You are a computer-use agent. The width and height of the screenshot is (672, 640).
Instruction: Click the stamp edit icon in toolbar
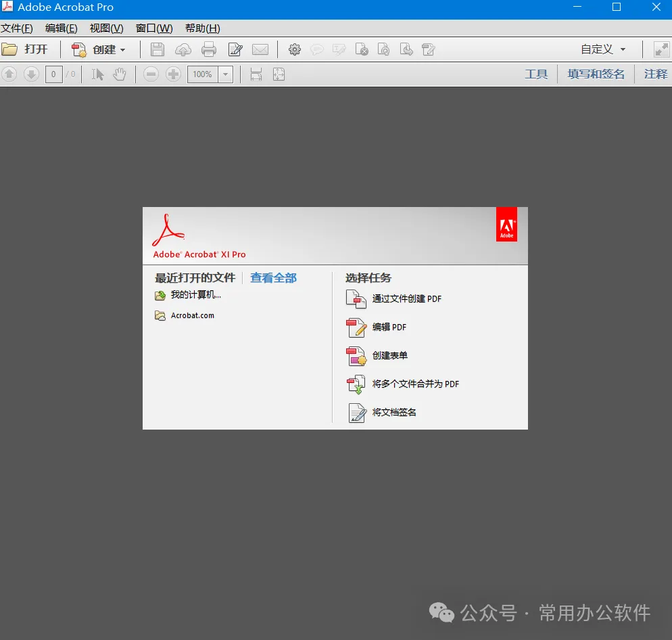(428, 50)
